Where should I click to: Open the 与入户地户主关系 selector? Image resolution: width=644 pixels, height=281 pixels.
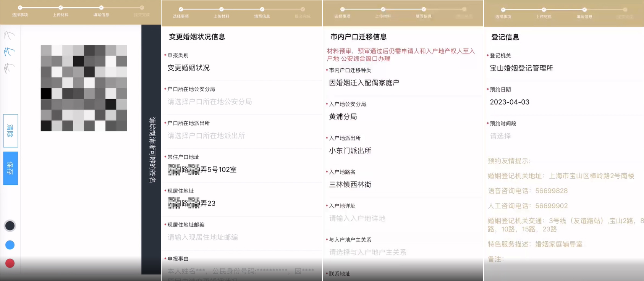(401, 252)
